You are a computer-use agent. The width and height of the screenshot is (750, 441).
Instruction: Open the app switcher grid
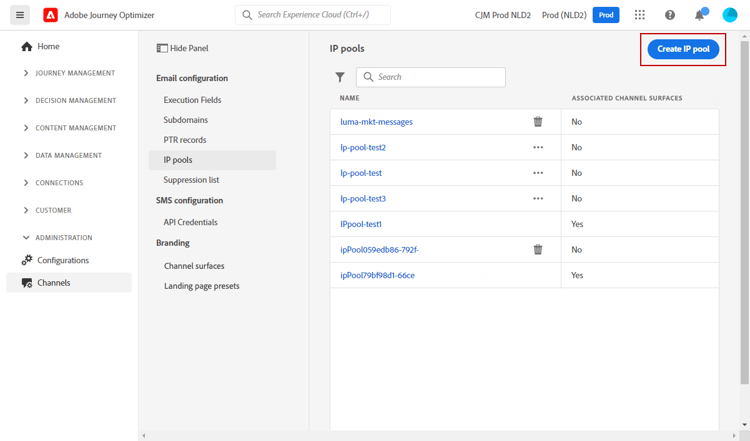640,15
